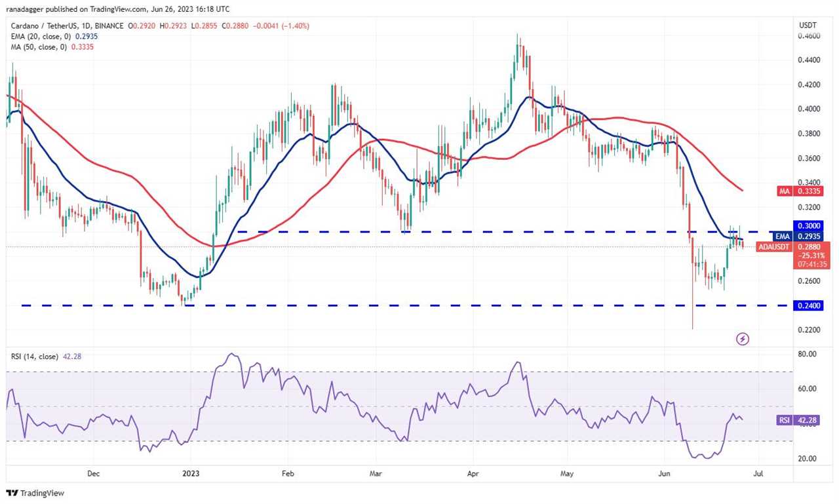Click the TradingView logo at bottom left
Screen dimensions: 839x504
[35, 493]
